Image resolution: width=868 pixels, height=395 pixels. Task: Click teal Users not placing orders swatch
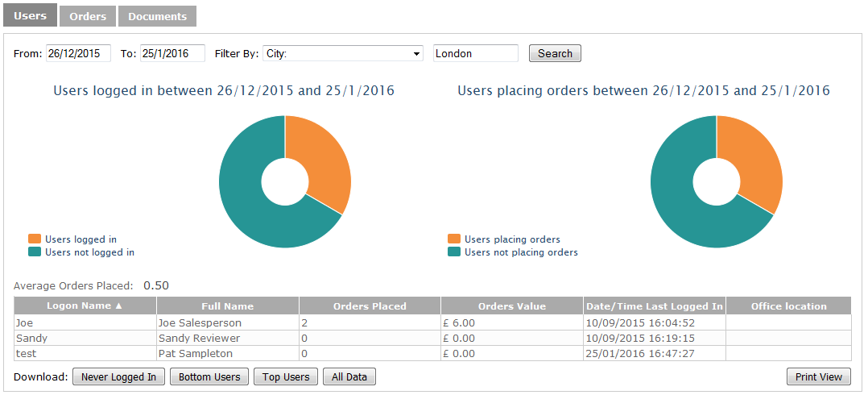(454, 252)
